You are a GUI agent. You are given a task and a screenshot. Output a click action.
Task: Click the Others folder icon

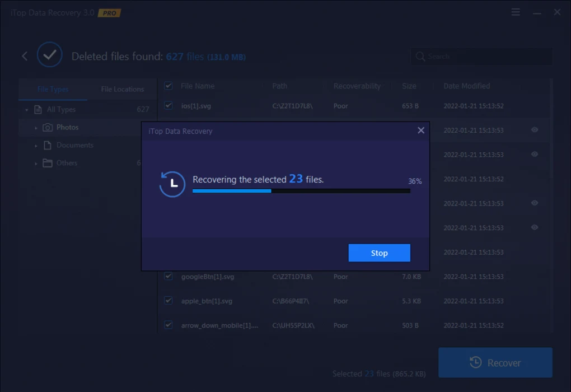tap(48, 164)
